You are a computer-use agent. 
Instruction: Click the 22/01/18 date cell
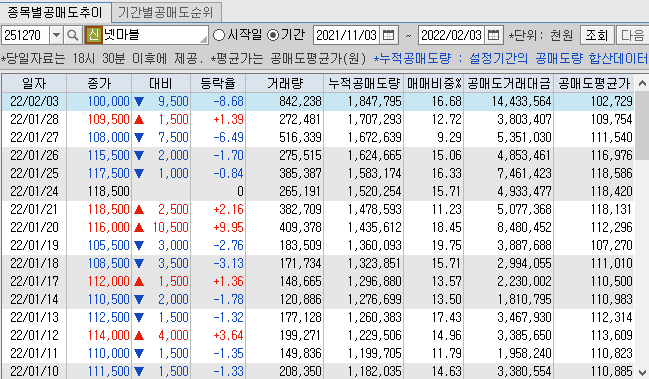(34, 263)
